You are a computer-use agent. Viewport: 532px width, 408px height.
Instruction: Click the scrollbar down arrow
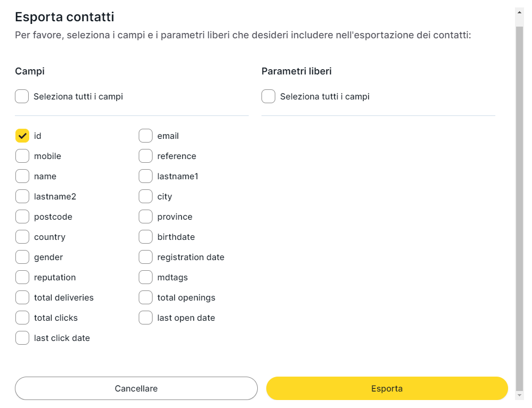[520, 396]
